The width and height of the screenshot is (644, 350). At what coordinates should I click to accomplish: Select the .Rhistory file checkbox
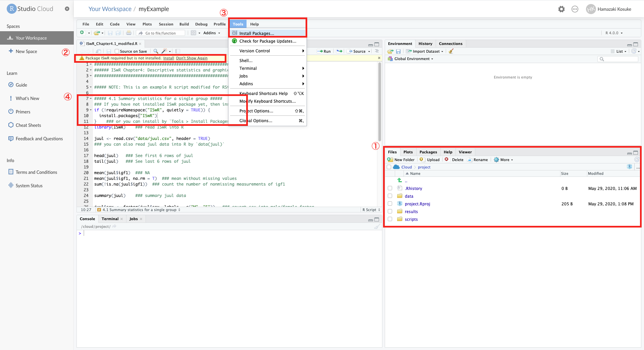pos(390,188)
